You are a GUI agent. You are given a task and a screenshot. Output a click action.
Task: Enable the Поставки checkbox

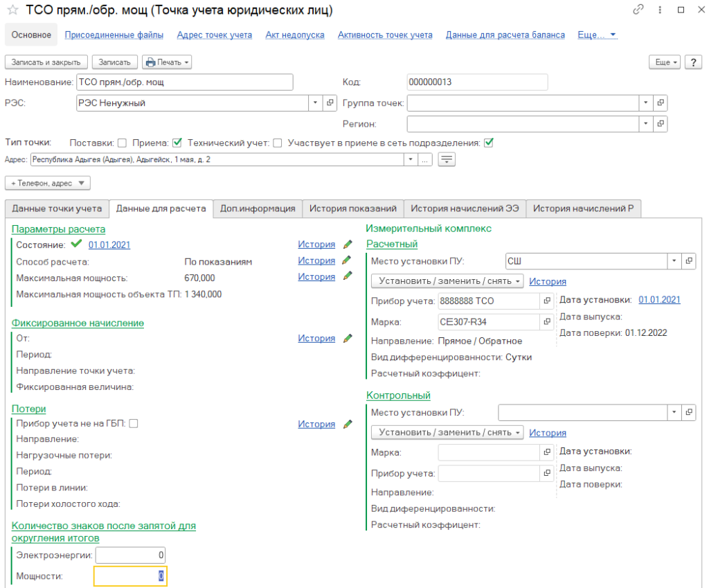(x=122, y=143)
